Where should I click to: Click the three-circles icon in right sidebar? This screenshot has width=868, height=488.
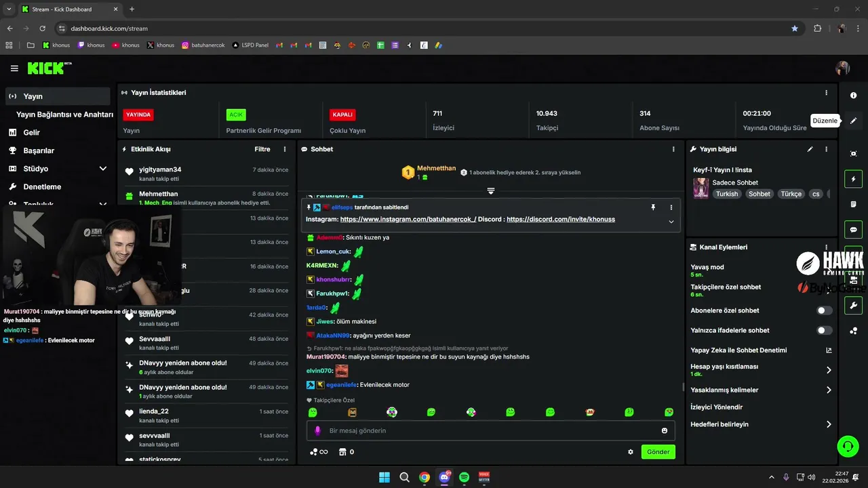pos(853,331)
